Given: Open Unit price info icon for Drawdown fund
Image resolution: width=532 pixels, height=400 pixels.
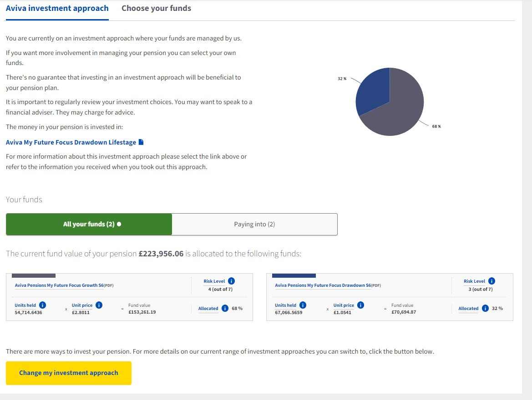Looking at the screenshot, I should pos(360,305).
